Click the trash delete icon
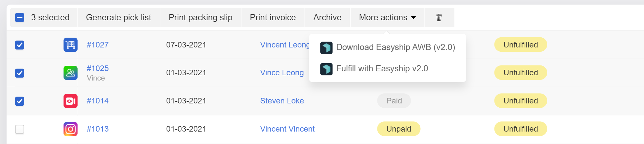 tap(439, 18)
